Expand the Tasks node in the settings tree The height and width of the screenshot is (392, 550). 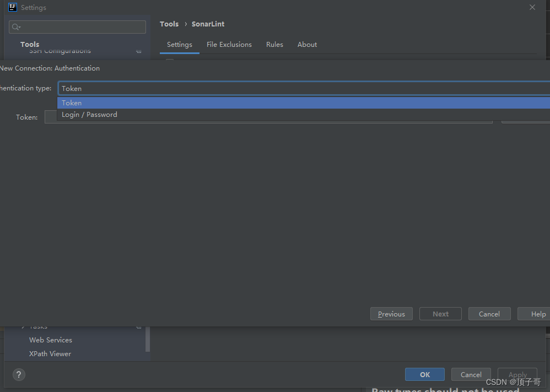(x=22, y=326)
